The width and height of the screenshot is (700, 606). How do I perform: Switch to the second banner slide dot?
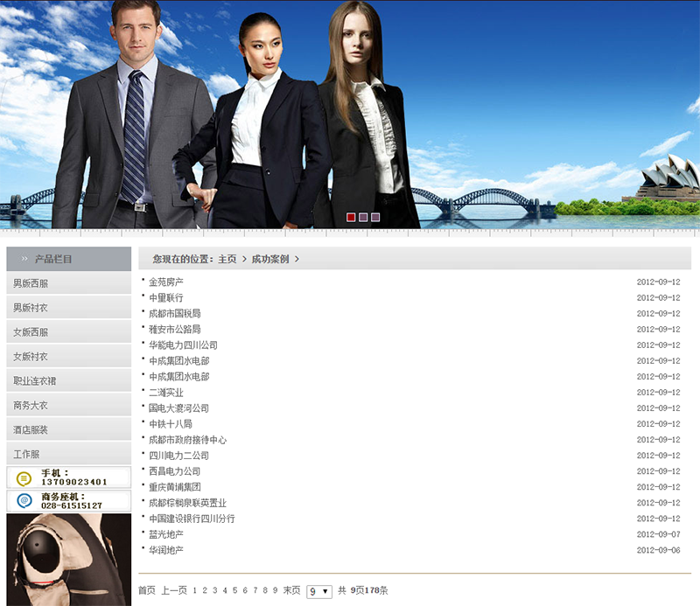[x=363, y=217]
